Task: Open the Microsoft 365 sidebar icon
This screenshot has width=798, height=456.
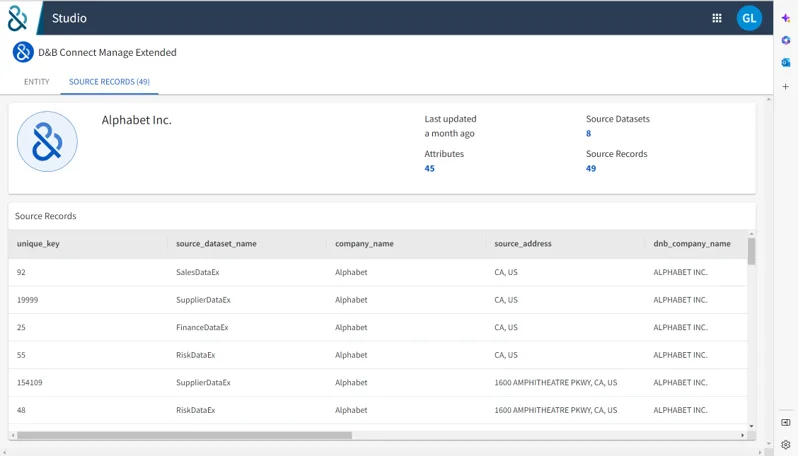Action: (786, 40)
